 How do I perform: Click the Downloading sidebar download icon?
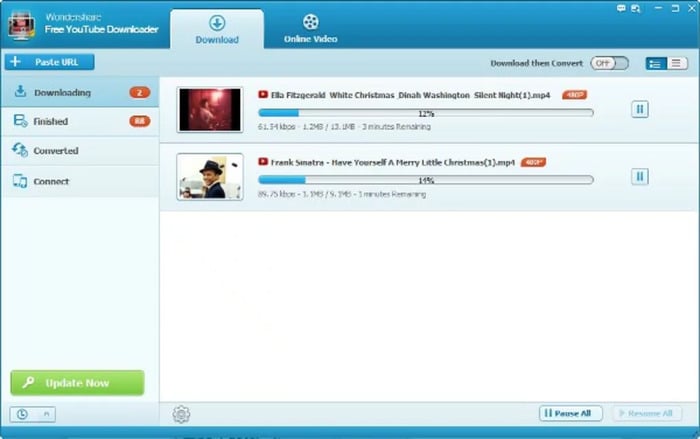[x=20, y=92]
